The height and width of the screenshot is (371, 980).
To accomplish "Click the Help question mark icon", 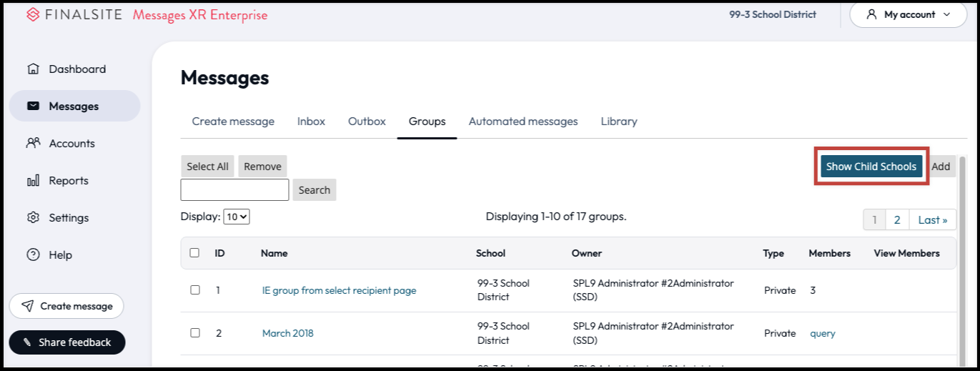I will click(x=33, y=254).
